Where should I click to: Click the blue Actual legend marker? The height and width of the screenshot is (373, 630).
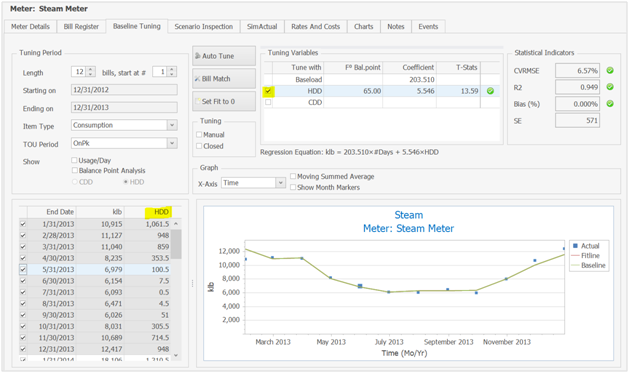click(x=575, y=246)
